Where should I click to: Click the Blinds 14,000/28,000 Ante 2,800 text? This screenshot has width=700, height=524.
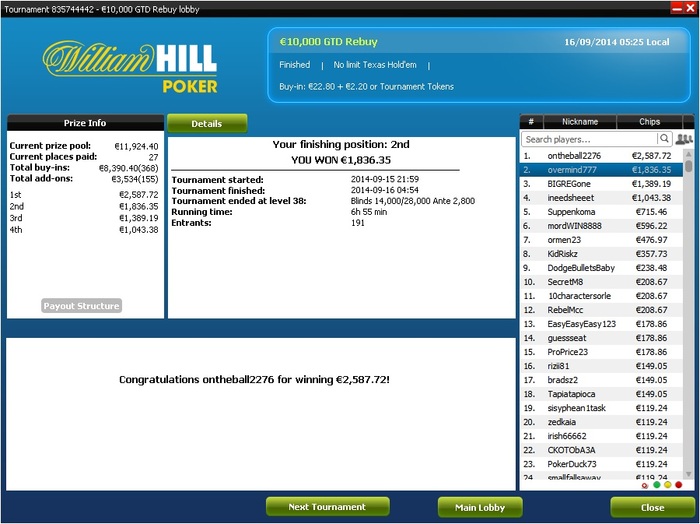click(412, 201)
